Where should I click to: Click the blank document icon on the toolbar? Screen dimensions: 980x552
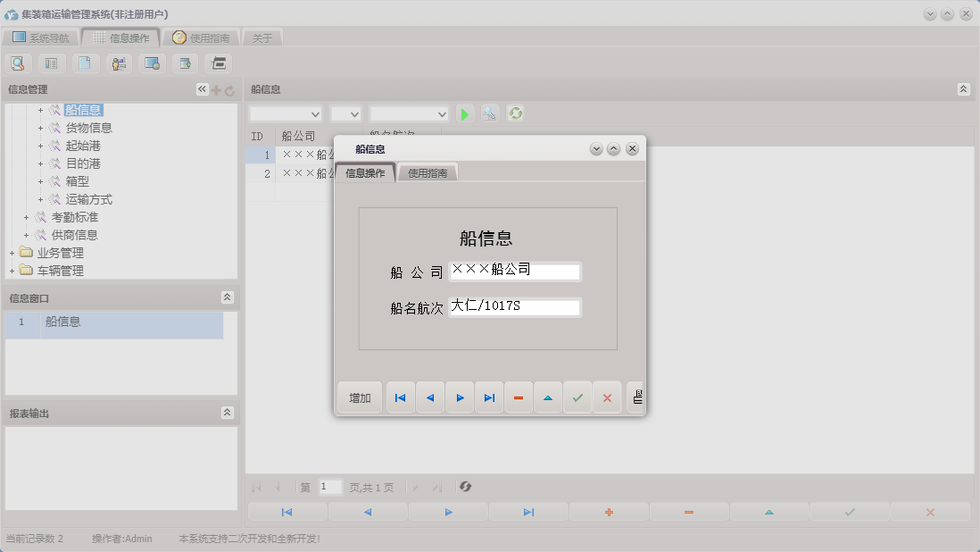pyautogui.click(x=85, y=63)
